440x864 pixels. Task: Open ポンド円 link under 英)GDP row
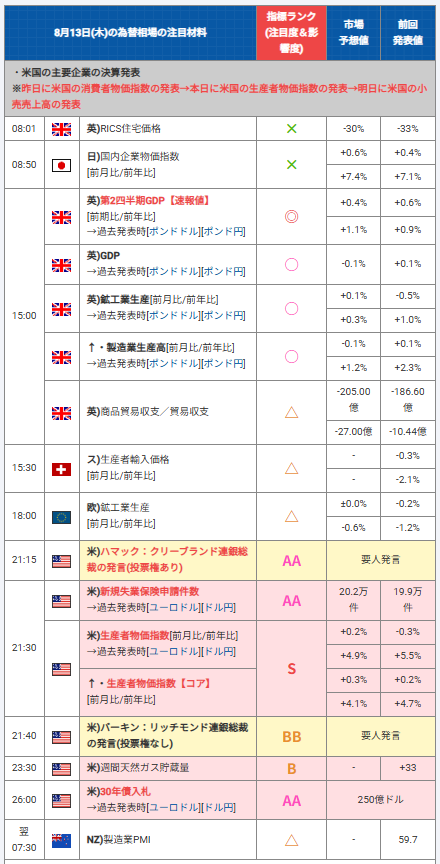point(222,271)
